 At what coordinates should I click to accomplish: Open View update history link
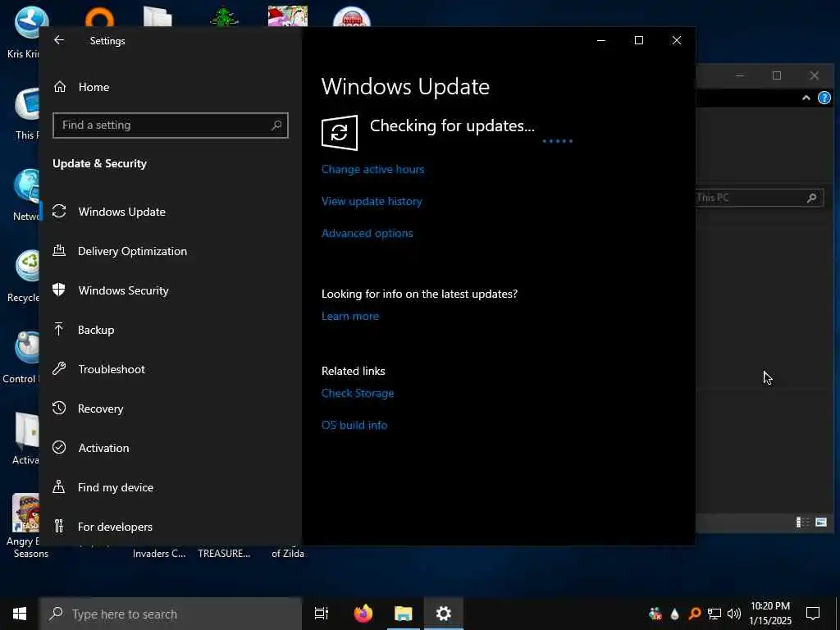(x=372, y=202)
